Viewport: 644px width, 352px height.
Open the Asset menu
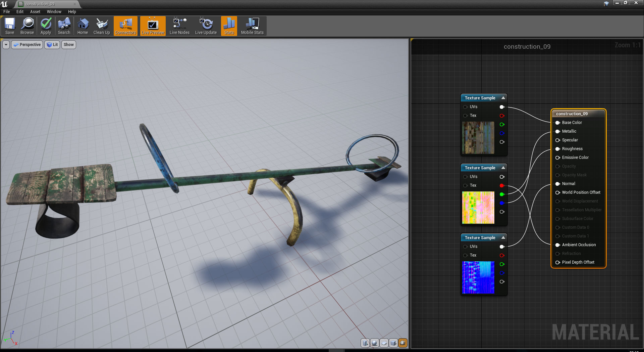click(35, 12)
